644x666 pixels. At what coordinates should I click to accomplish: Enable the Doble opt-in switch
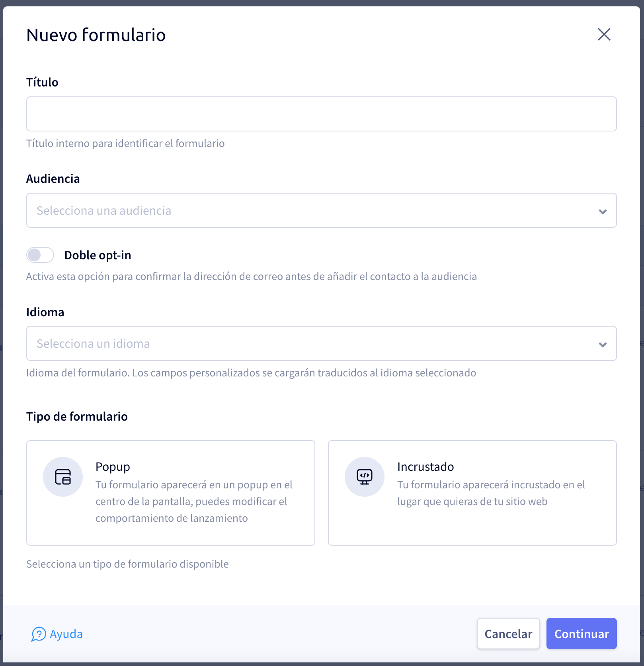pyautogui.click(x=40, y=255)
